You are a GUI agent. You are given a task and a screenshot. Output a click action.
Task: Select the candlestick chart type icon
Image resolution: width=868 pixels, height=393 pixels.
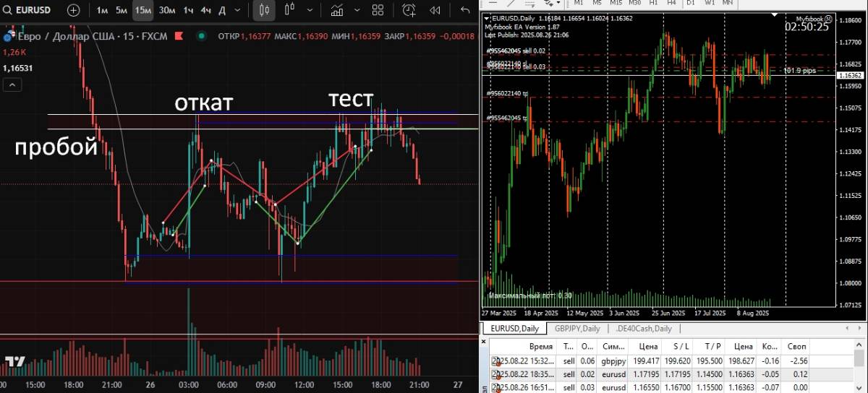coord(265,11)
